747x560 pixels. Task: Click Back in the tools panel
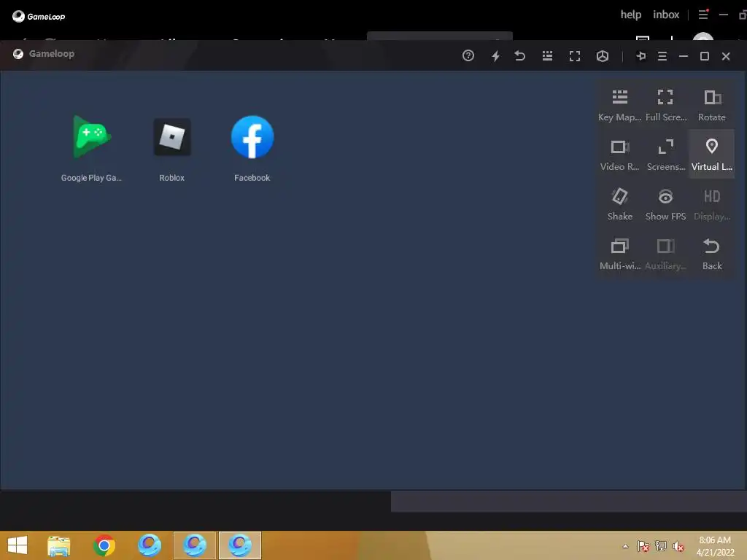point(712,254)
